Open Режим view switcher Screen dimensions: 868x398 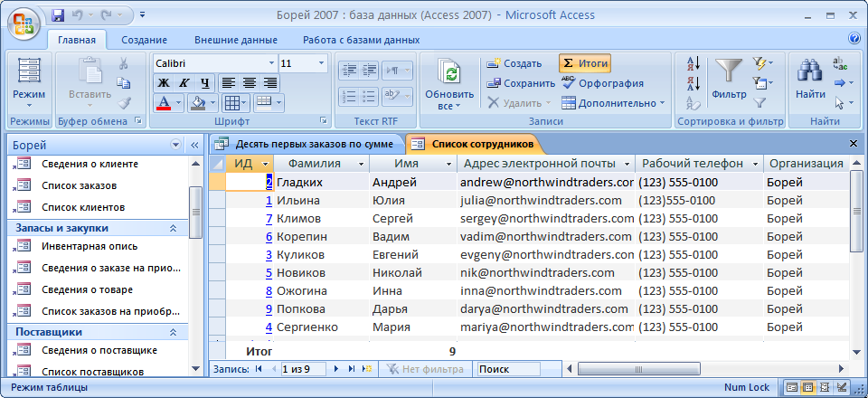pos(29,83)
